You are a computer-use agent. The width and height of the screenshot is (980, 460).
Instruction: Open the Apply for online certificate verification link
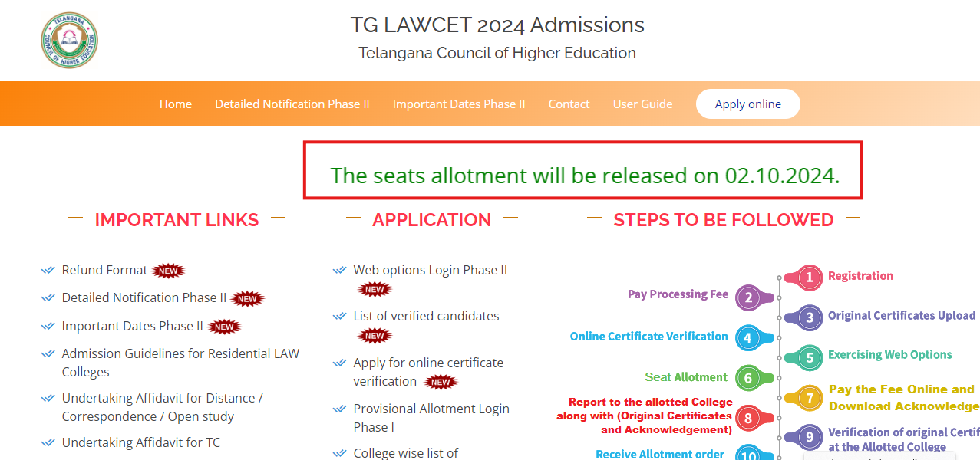coord(427,371)
